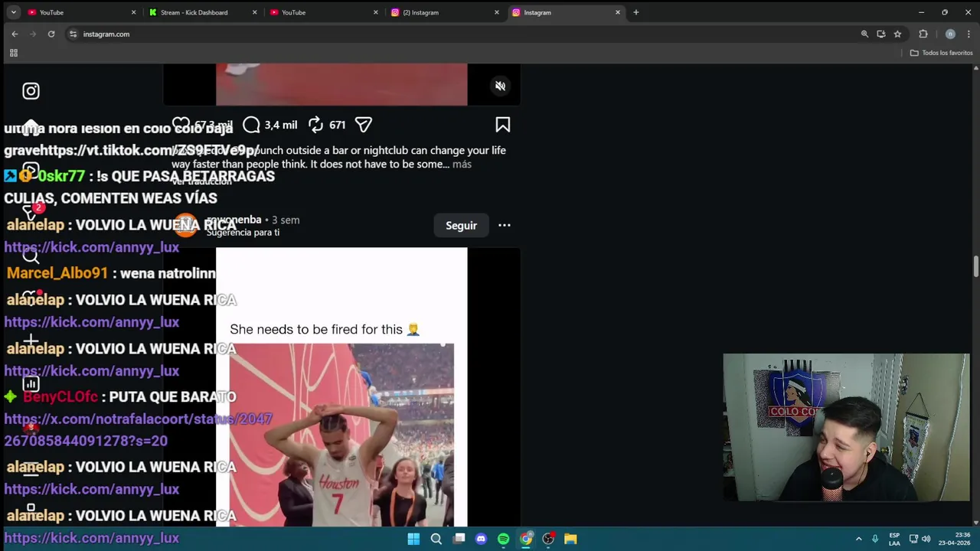Change ESP LAA keyboard language
Viewport: 980px width, 551px height.
894,539
